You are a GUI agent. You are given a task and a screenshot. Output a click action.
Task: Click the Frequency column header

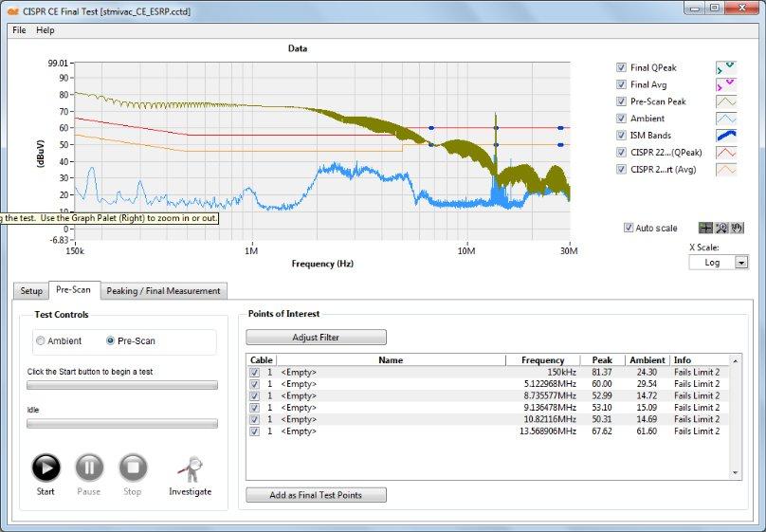coord(543,360)
